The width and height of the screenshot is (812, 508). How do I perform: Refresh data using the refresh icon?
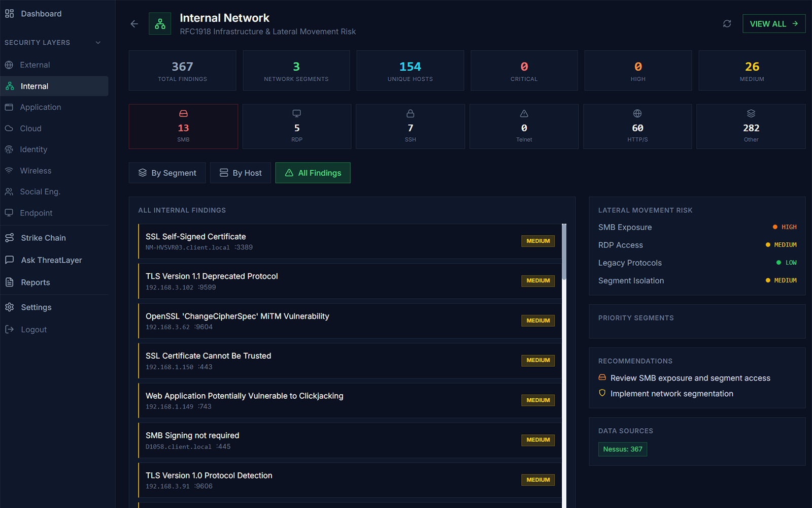tap(727, 23)
